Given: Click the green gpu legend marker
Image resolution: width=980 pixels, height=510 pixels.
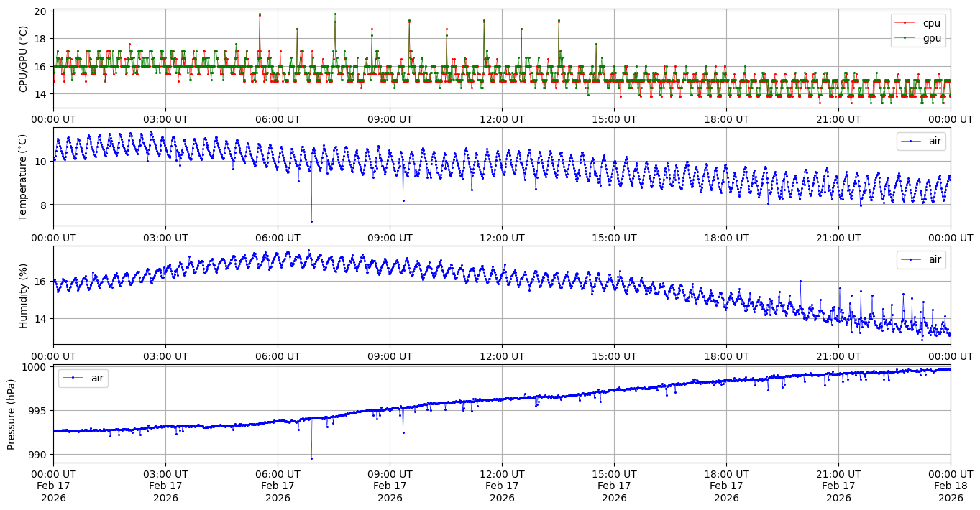Looking at the screenshot, I should [905, 38].
